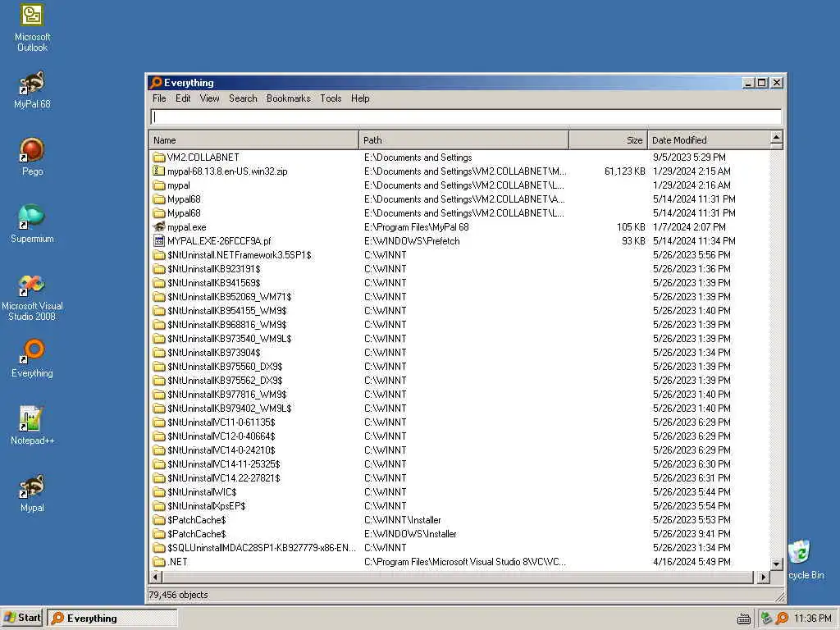This screenshot has width=840, height=630.
Task: Click the $NtUninstallVC11-0-61135$ folder icon
Action: coord(158,422)
